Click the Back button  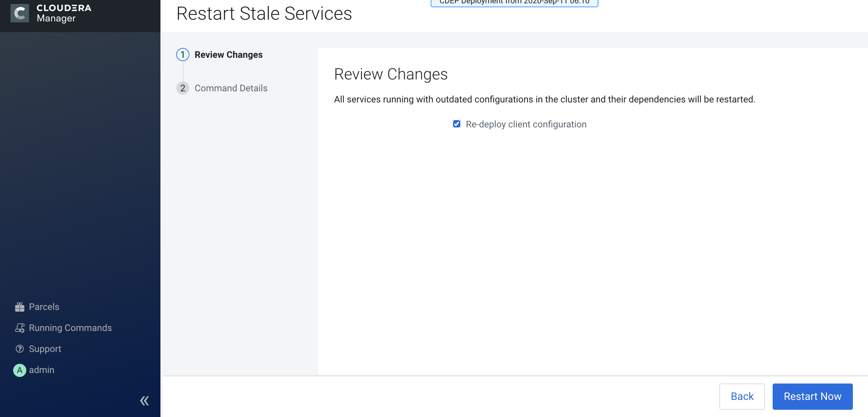tap(742, 396)
